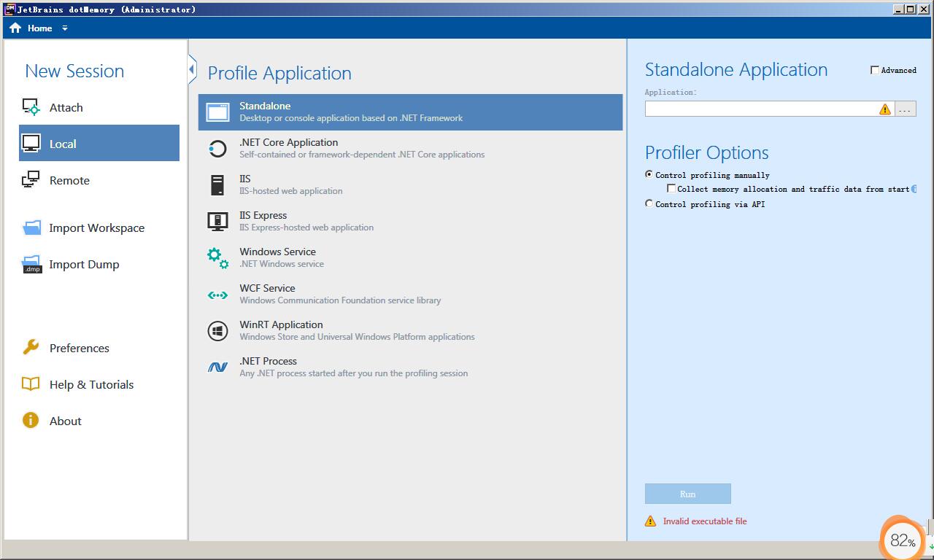Click the 82% circular indicator overlay

(903, 540)
